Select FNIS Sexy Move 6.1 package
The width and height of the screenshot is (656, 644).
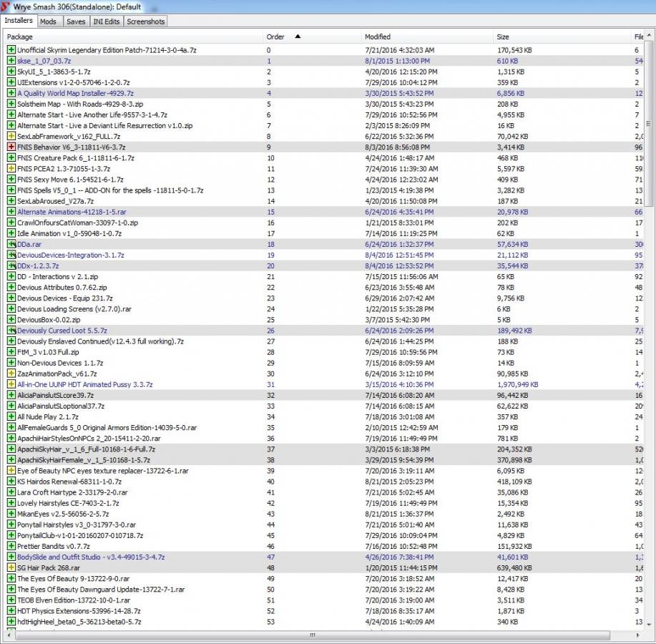325,179
